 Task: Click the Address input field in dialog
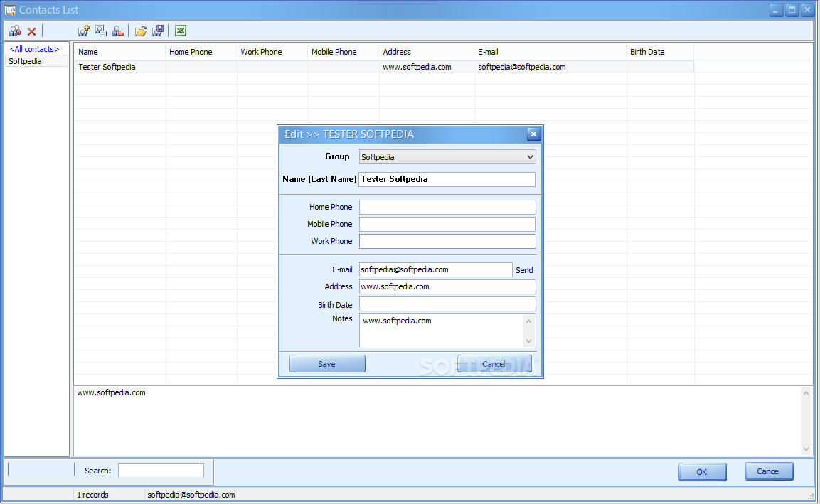(447, 286)
